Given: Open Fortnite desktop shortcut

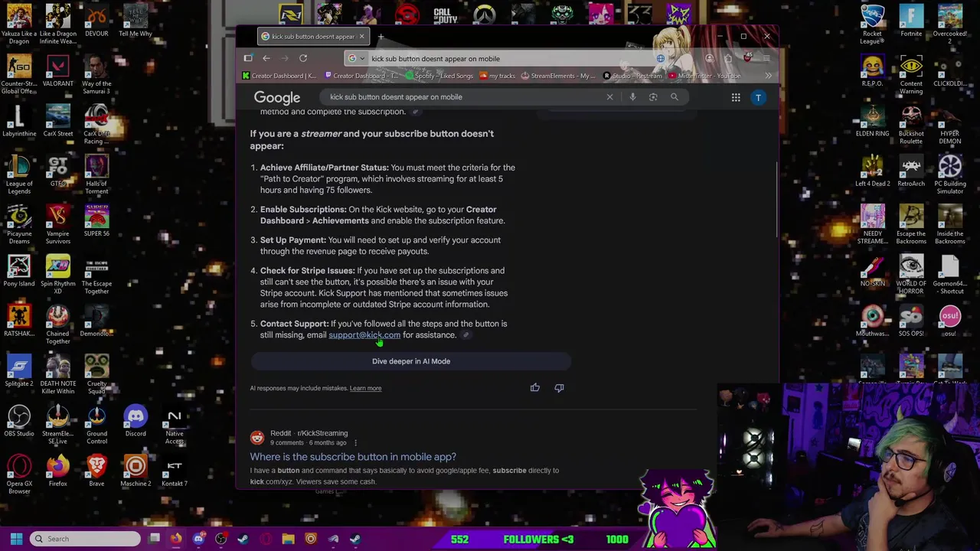Looking at the screenshot, I should 911,21.
